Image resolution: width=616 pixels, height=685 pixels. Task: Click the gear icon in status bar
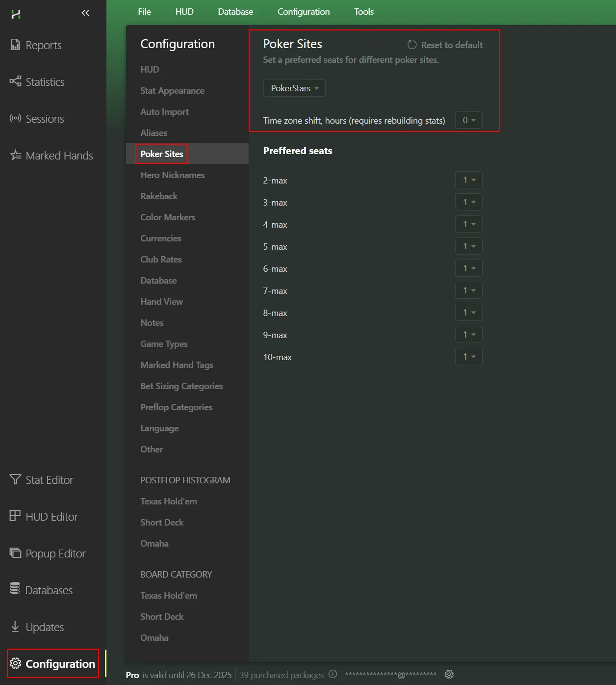(x=449, y=674)
